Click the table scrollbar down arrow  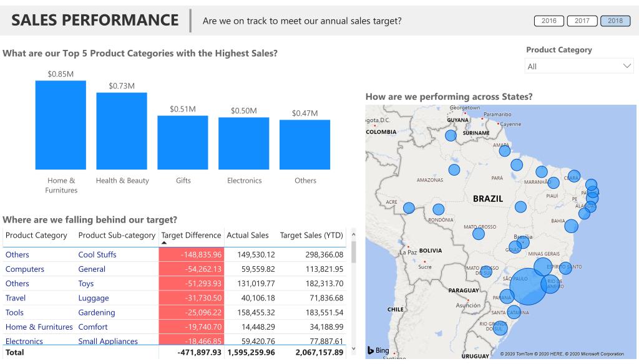[x=353, y=348]
